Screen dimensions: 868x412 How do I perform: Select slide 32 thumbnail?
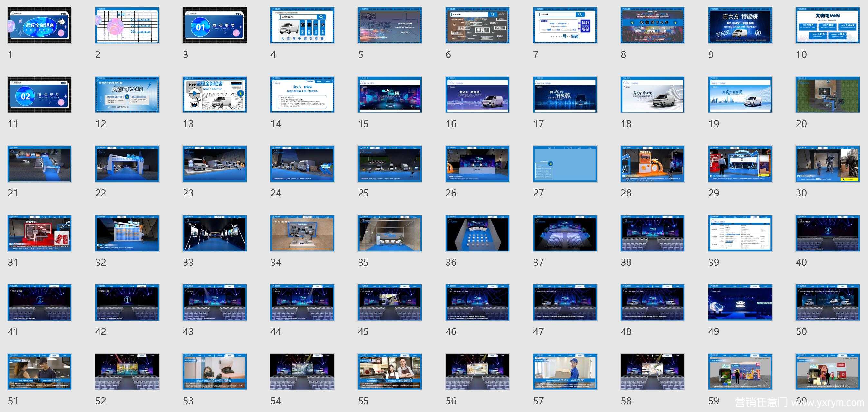coord(127,233)
